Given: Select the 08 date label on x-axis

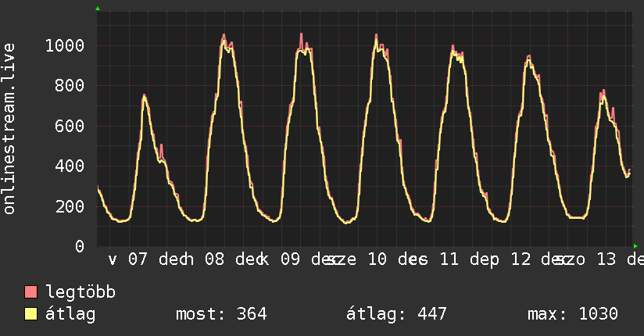Looking at the screenshot, I should coord(214,259).
